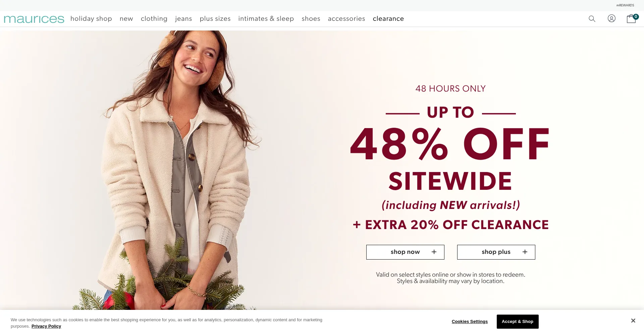Screen dimensions: 644x333
Task: Click the Accept & Shop button
Action: [518, 322]
